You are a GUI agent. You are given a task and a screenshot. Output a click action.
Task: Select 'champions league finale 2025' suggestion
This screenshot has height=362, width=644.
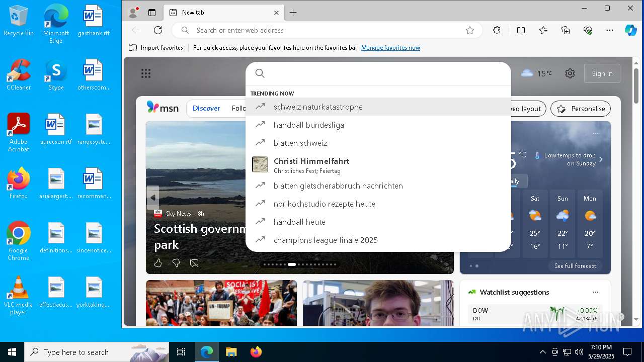click(x=378, y=240)
